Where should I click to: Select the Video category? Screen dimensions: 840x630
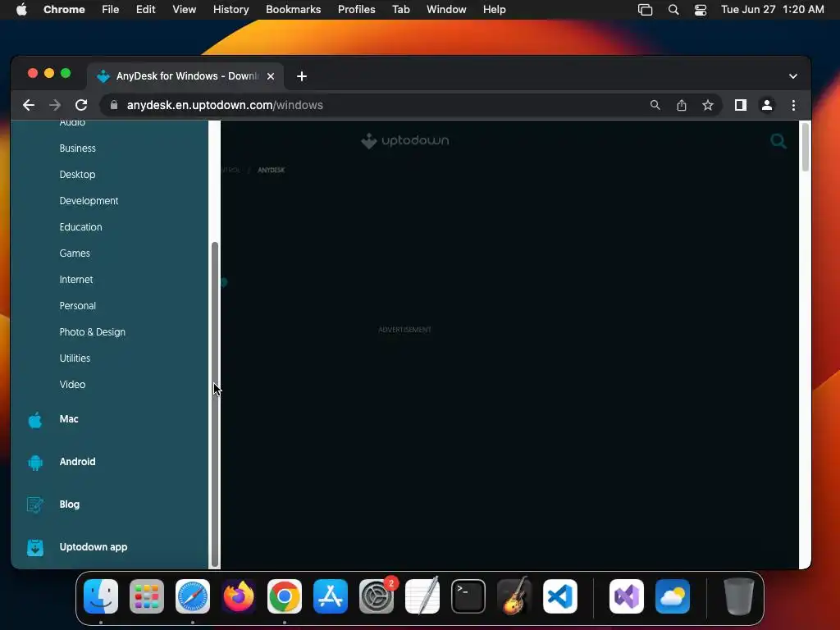(72, 385)
